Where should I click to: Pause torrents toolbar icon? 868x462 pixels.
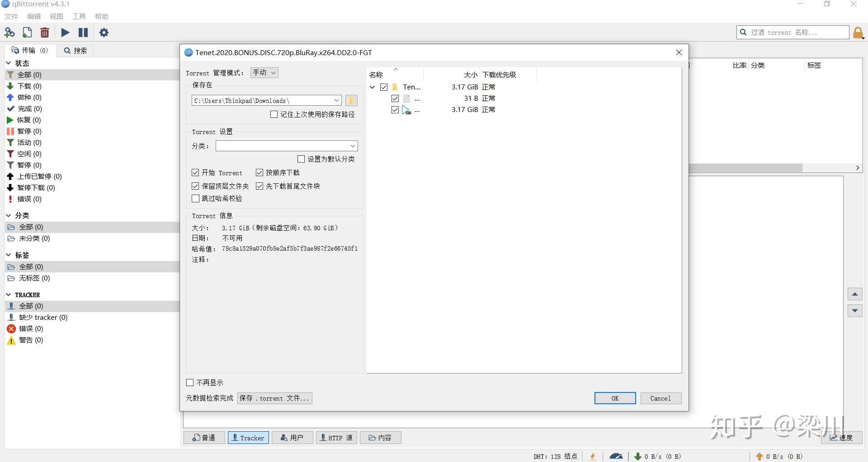pos(83,33)
